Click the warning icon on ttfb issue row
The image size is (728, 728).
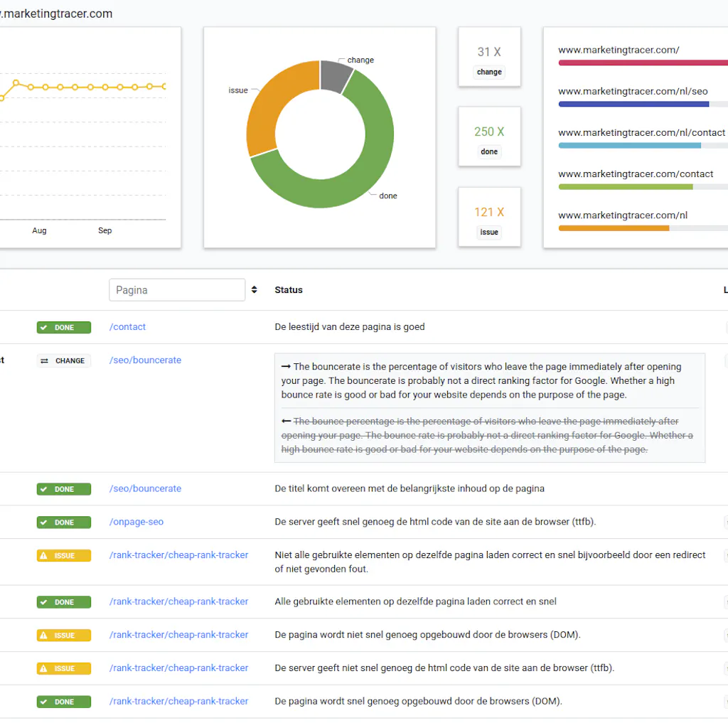pos(45,668)
